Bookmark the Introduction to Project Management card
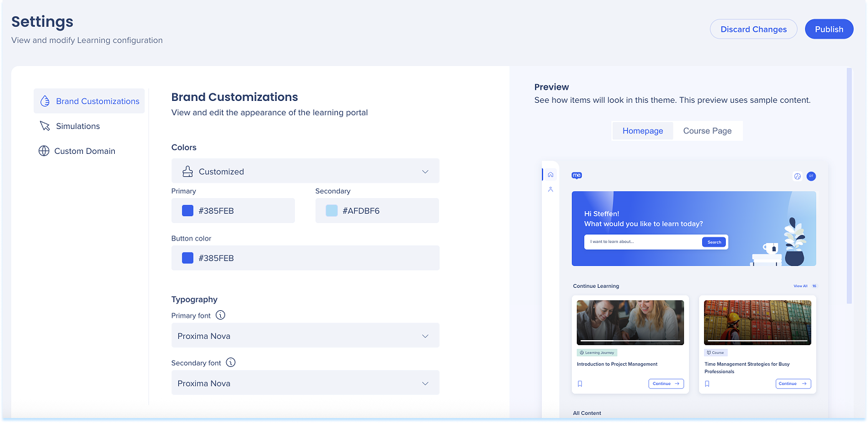 (580, 384)
